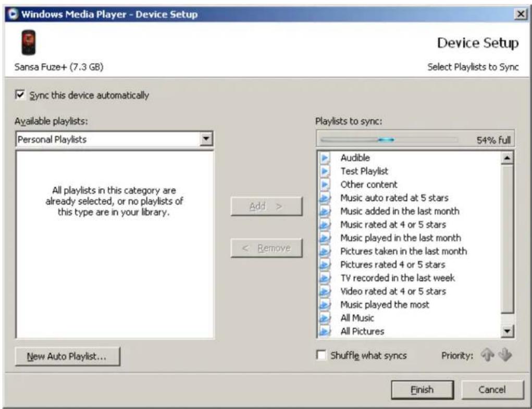The height and width of the screenshot is (409, 532).
Task: Select Music added in the last month
Action: (400, 212)
